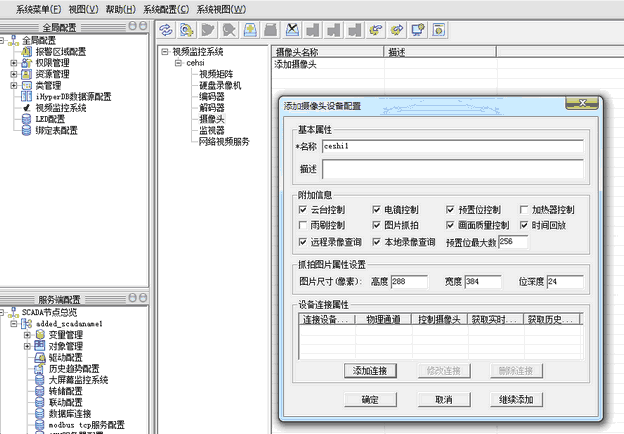Viewport: 624px width, 434px height.
Task: Click the 类管理 tree icon
Action: click(x=26, y=85)
